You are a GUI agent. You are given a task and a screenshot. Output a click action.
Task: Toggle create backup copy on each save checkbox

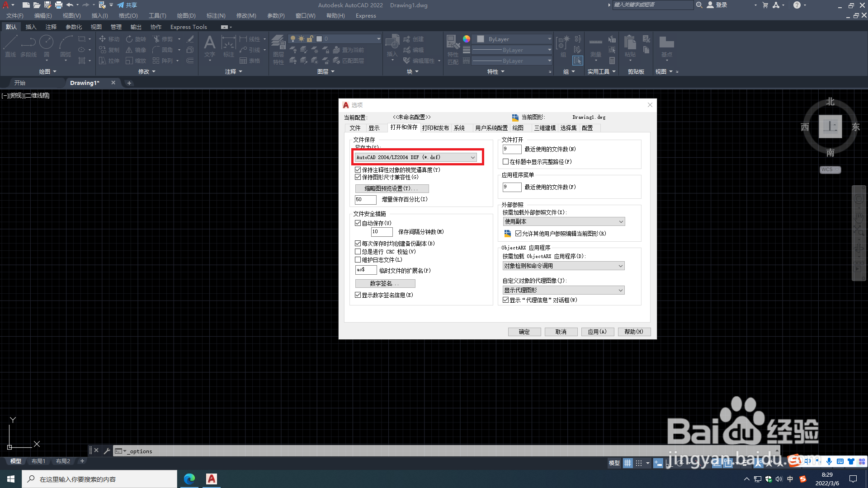(x=358, y=244)
